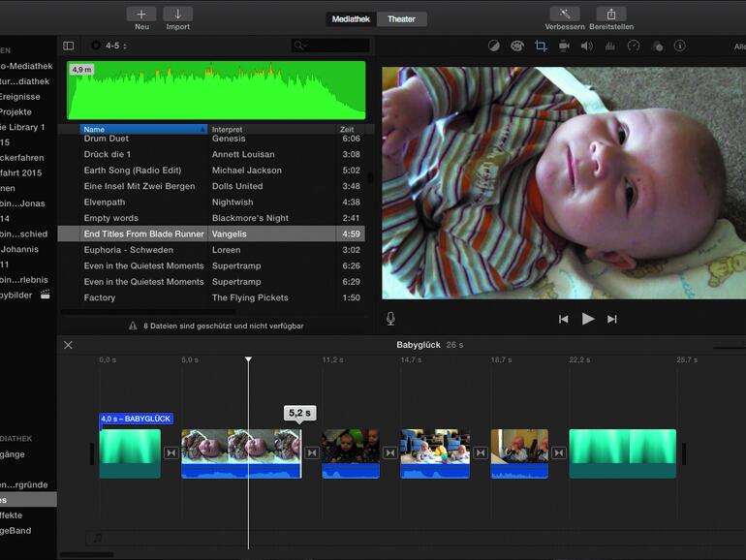Open the video stabilization camera tool
The width and height of the screenshot is (746, 560).
[x=564, y=46]
